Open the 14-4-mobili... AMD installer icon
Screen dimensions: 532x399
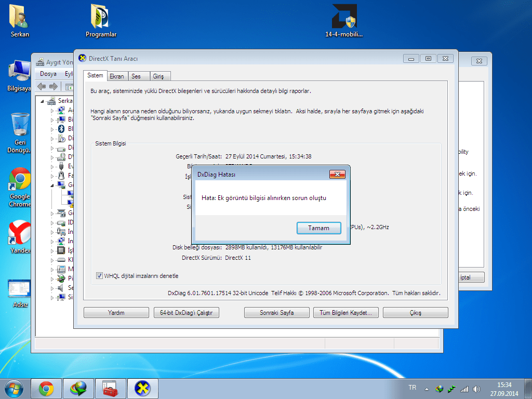click(344, 21)
